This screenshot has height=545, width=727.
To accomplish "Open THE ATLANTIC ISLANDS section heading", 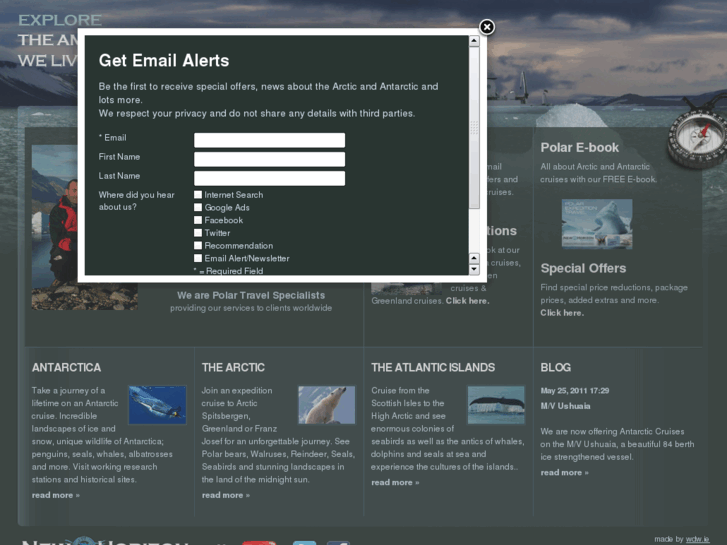I will coord(433,367).
